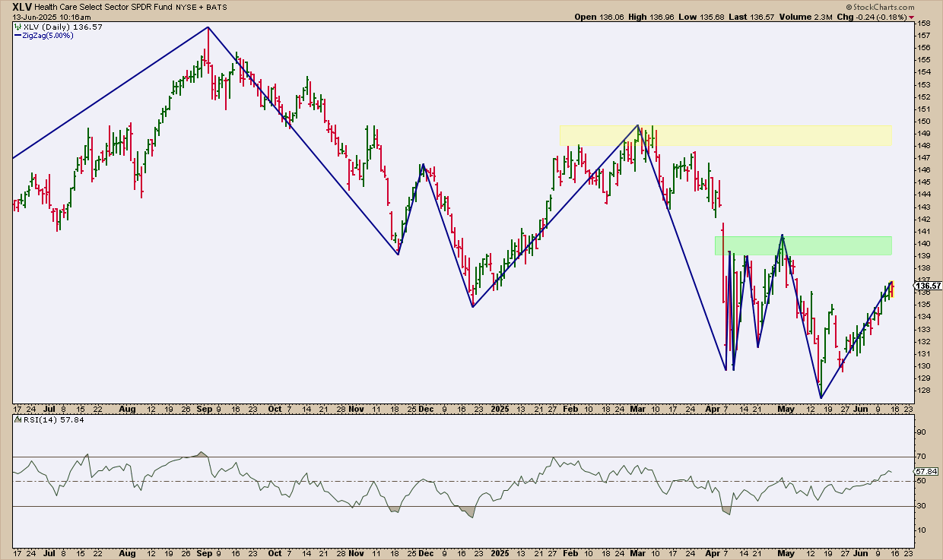Click the ZigZag(5.00%) overlay label
943x560 pixels.
tap(49, 36)
